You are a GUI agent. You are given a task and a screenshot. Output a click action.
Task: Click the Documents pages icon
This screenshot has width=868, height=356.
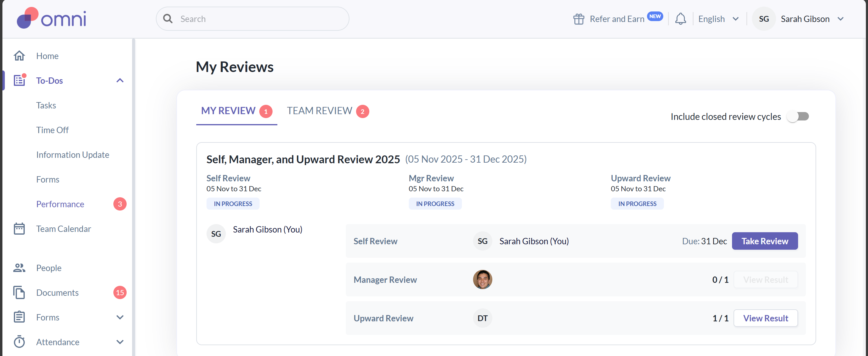tap(19, 292)
